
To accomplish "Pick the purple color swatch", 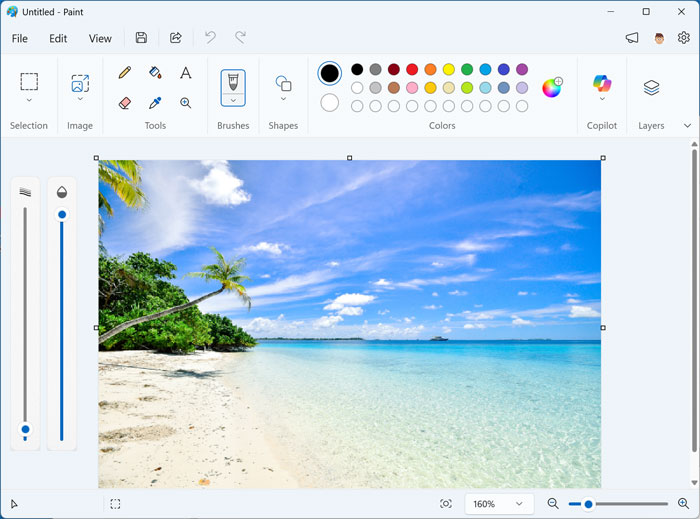I will click(x=522, y=69).
